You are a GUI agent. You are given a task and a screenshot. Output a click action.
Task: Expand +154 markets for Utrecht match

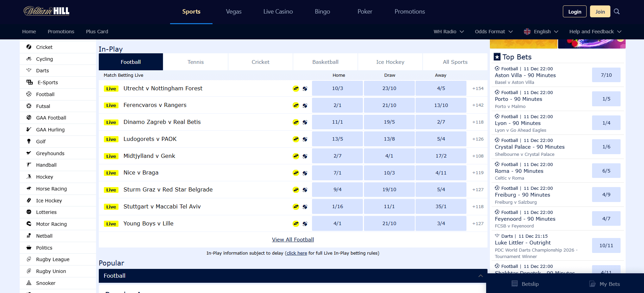coord(478,88)
